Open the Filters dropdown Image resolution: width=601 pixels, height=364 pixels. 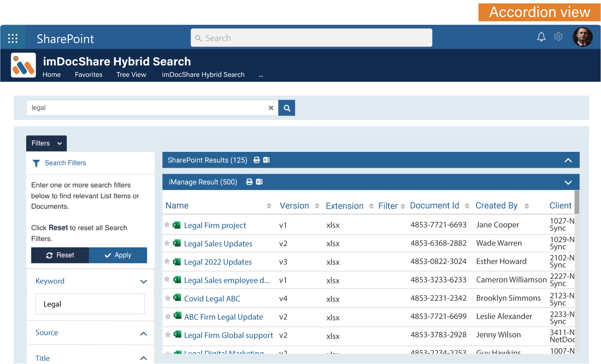[46, 143]
